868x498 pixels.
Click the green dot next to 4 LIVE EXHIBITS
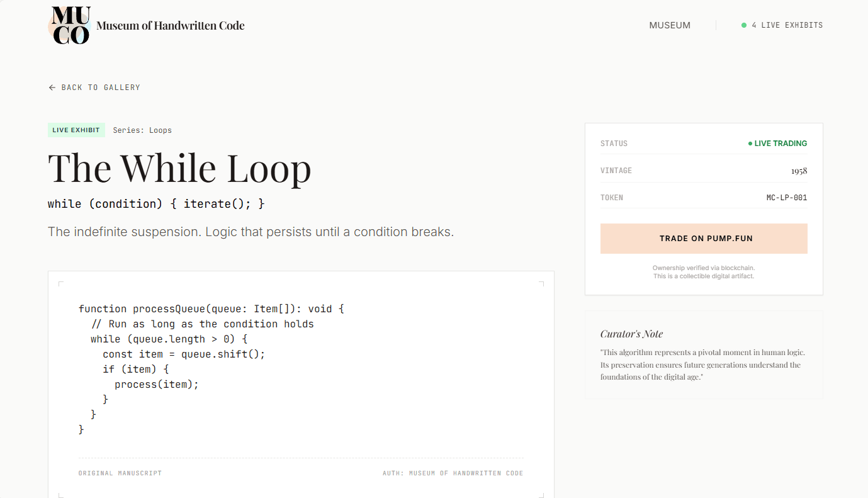point(743,25)
